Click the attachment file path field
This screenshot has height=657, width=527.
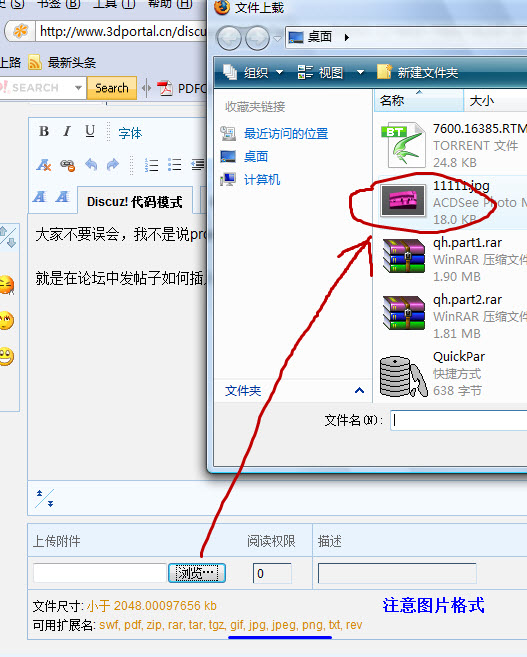tap(100, 573)
